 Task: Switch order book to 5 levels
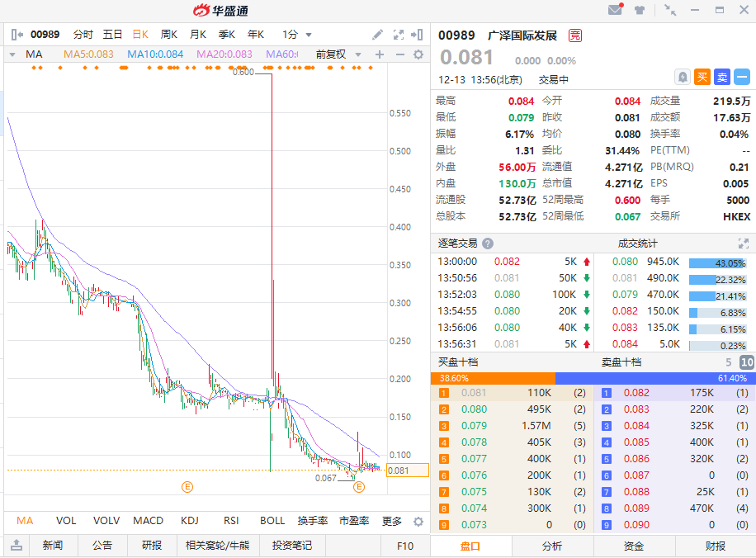click(728, 362)
